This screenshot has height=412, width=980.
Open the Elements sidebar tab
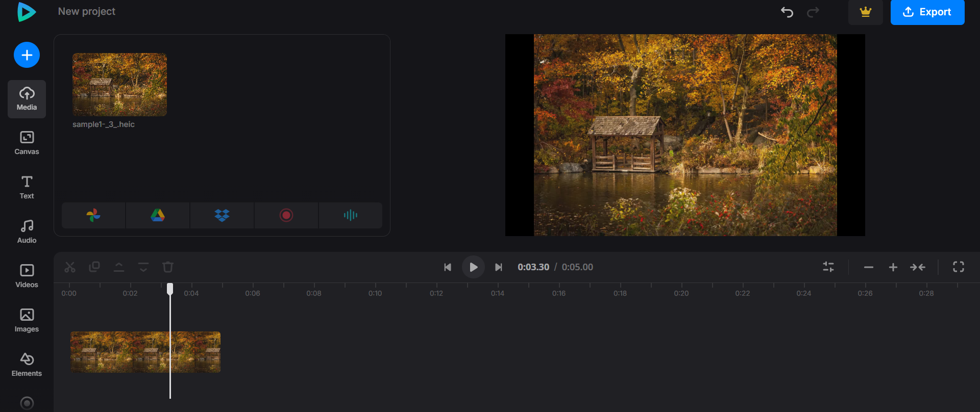tap(27, 365)
